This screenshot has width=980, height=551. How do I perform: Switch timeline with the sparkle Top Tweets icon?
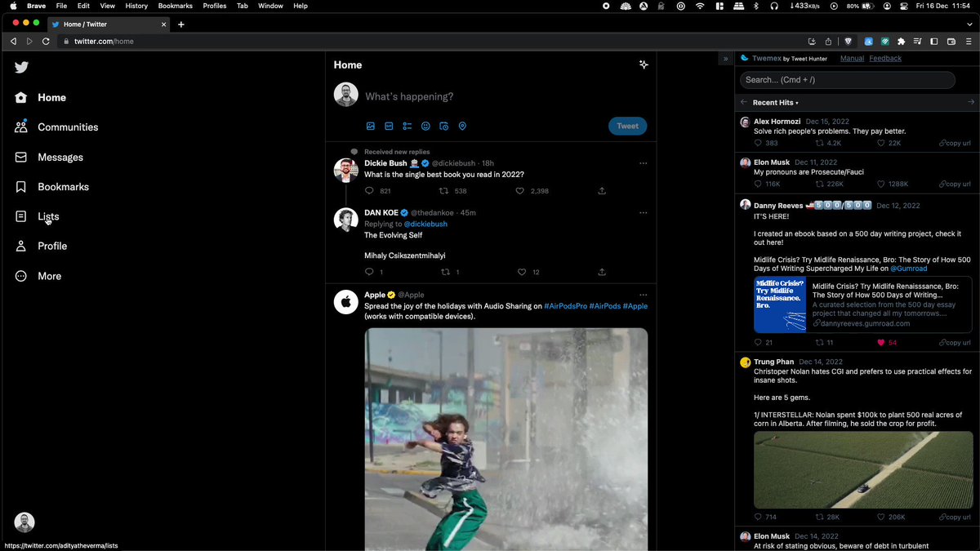pyautogui.click(x=644, y=64)
